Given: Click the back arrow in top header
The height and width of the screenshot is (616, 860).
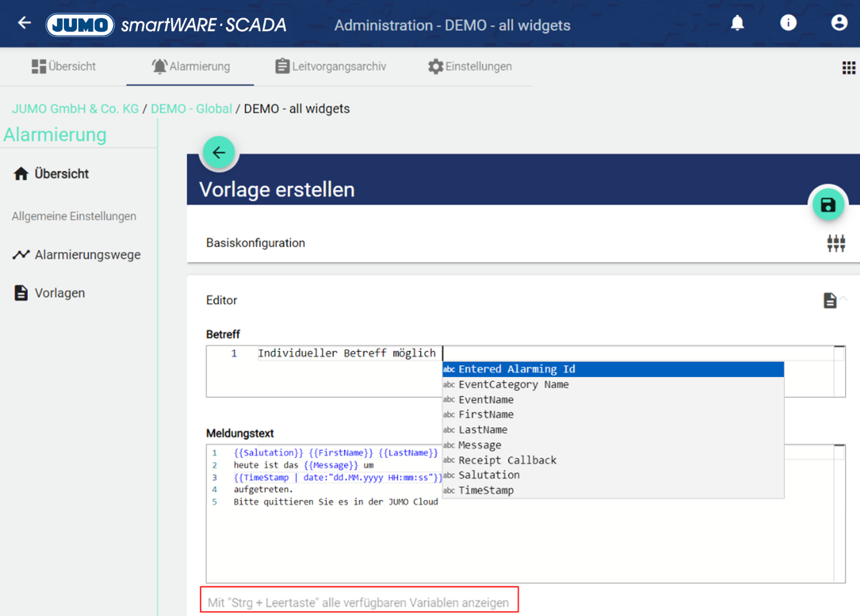Looking at the screenshot, I should tap(24, 24).
